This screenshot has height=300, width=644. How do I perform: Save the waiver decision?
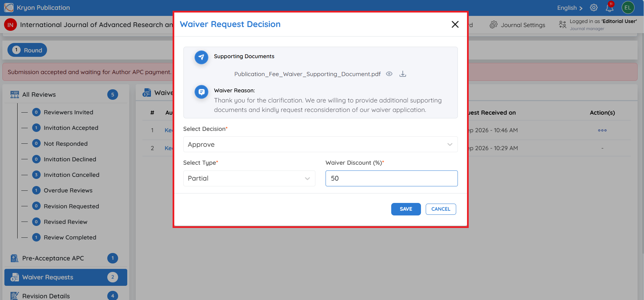[406, 209]
